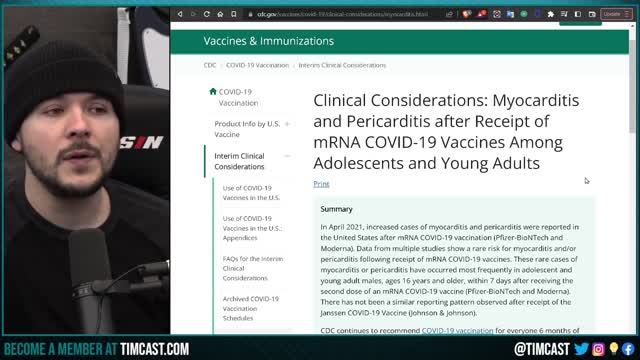Open Use of COVID-19 Vaccines Appendices
The height and width of the screenshot is (360, 640).
(252, 228)
